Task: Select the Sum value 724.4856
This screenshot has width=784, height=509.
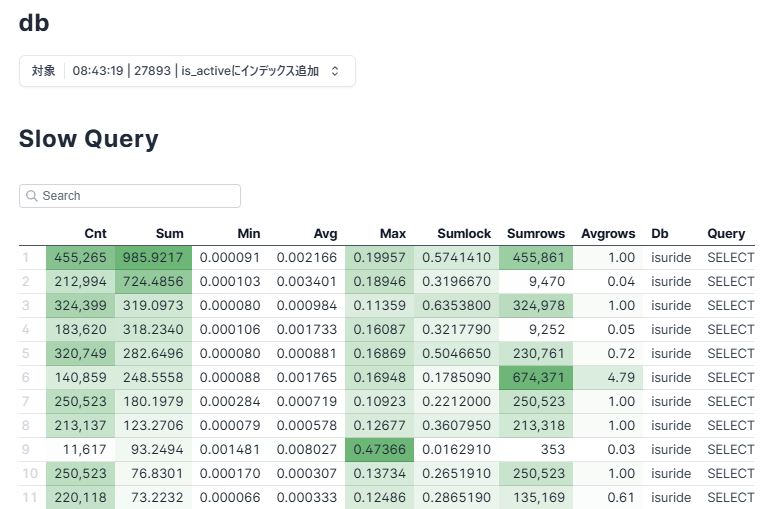Action: point(154,282)
